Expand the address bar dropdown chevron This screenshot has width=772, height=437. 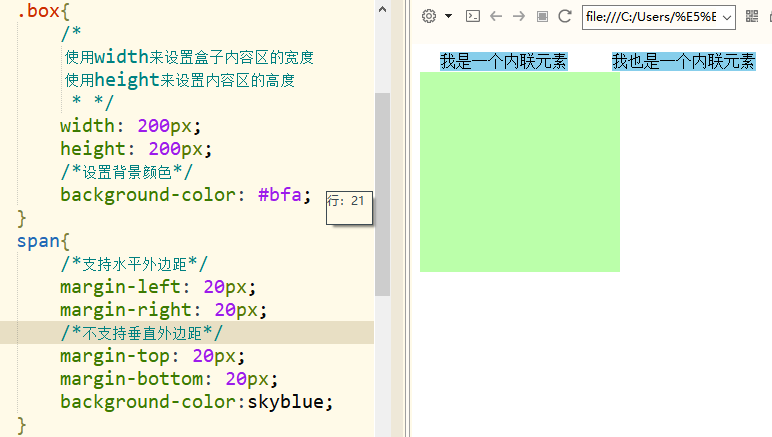click(x=727, y=18)
